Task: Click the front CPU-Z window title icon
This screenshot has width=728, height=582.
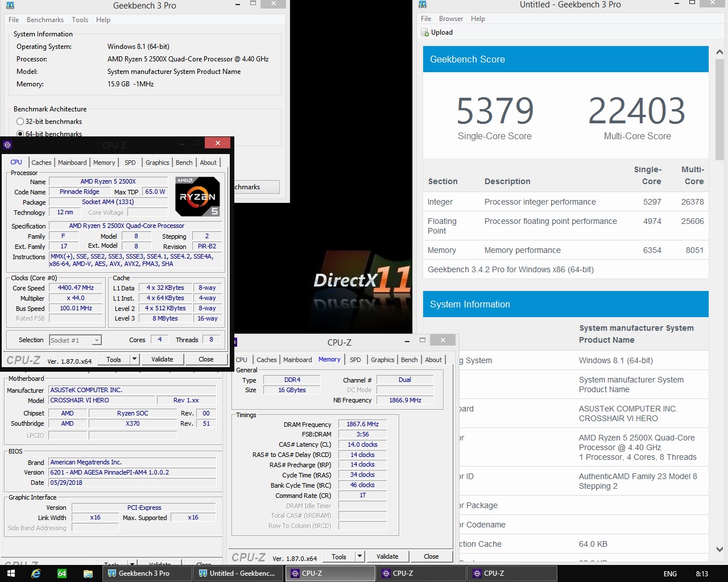Action: pos(7,145)
